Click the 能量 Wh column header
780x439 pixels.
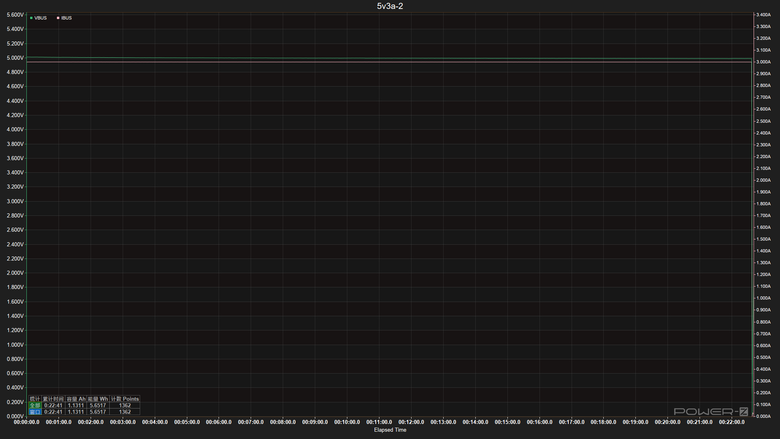click(x=98, y=399)
